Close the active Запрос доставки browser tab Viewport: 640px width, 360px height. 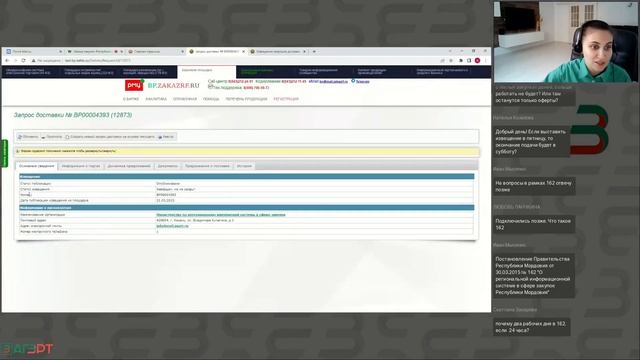coord(244,52)
